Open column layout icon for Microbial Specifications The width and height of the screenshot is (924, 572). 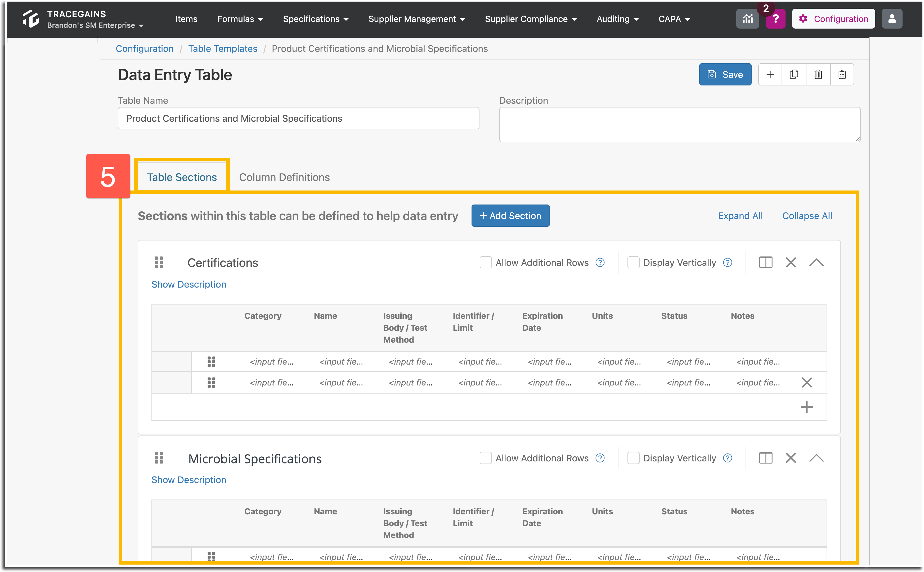pos(765,458)
